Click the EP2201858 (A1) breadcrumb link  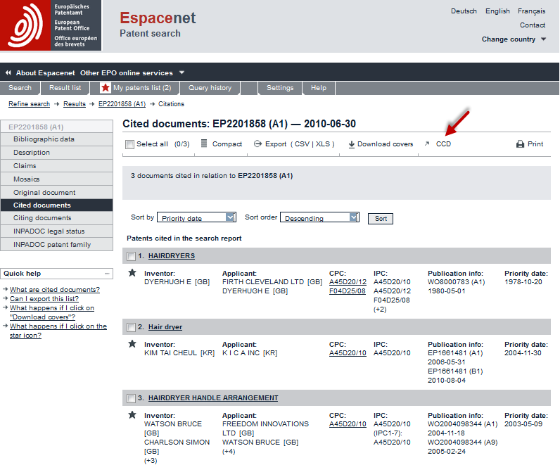pos(122,104)
